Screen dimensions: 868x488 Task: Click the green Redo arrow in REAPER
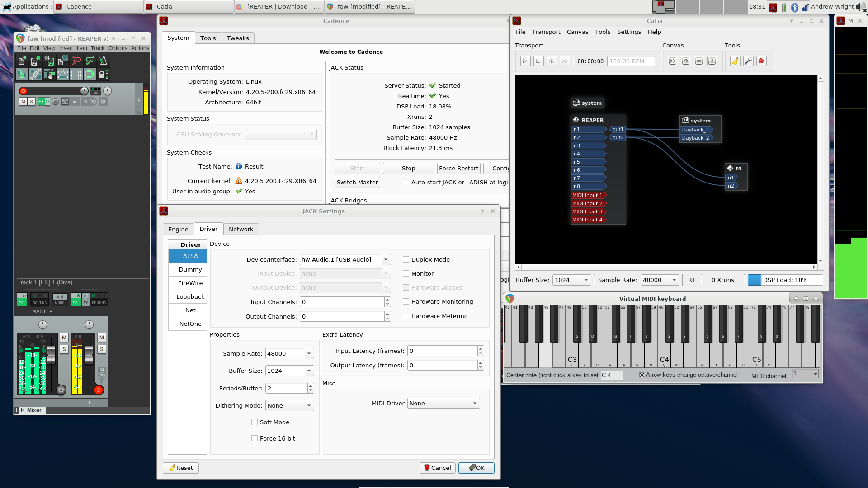[90, 61]
